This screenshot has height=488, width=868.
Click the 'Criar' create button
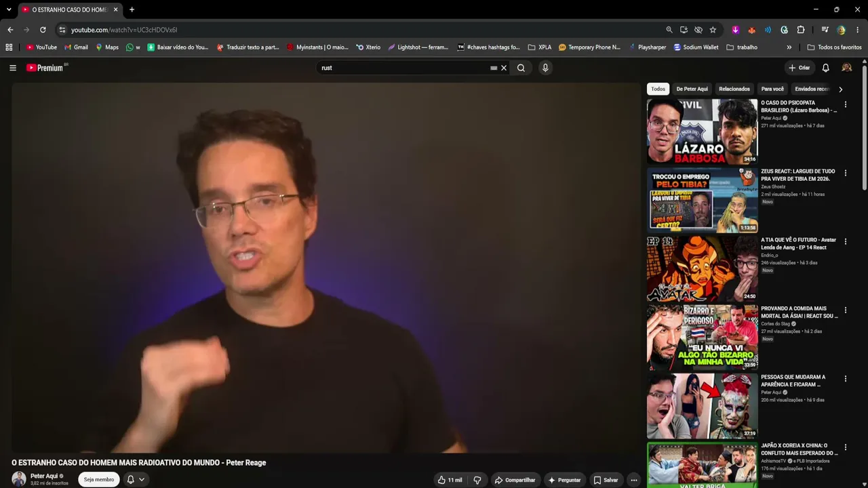coord(800,68)
